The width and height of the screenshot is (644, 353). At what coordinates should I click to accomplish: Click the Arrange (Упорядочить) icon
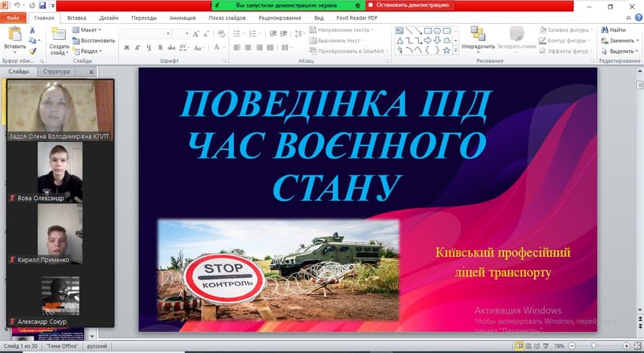[x=478, y=34]
